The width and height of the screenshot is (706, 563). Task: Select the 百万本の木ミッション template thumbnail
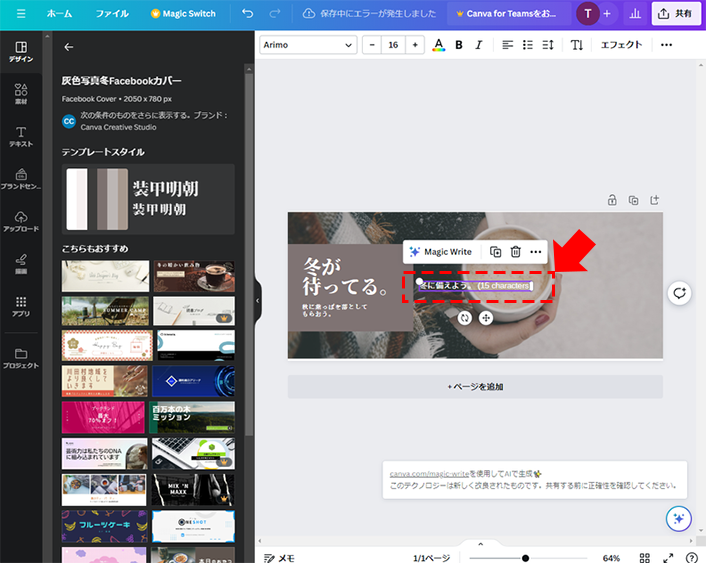[192, 418]
